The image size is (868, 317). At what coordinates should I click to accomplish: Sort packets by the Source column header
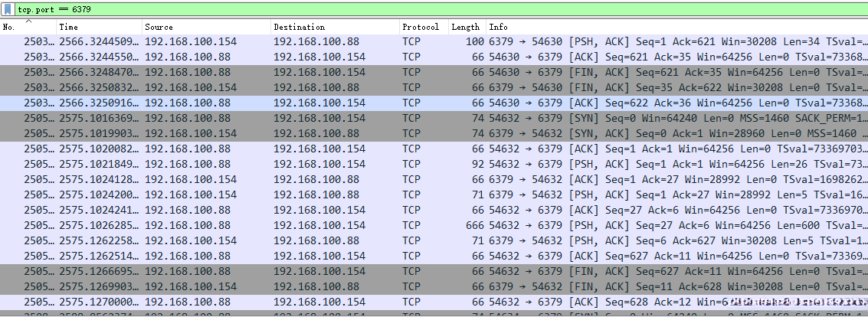[207, 27]
